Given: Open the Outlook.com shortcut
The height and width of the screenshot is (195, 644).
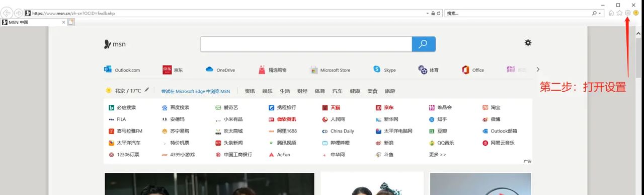Looking at the screenshot, I should coord(122,70).
